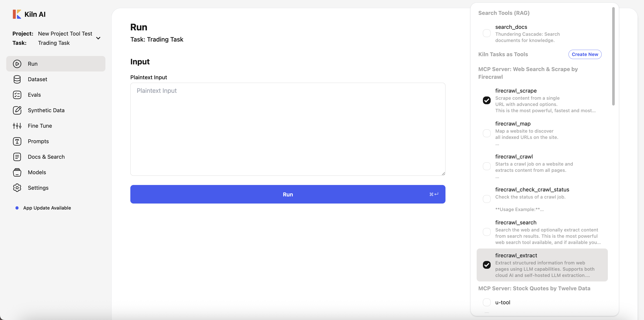Open the Dataset database icon

click(17, 79)
